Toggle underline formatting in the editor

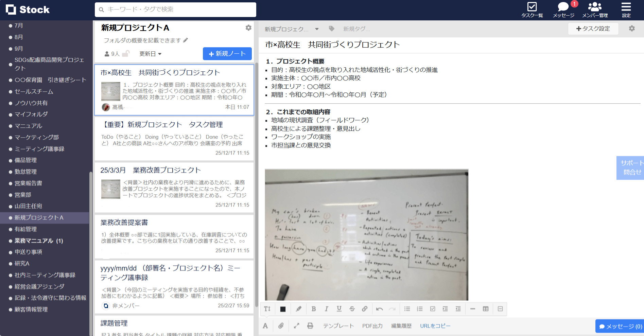point(339,309)
